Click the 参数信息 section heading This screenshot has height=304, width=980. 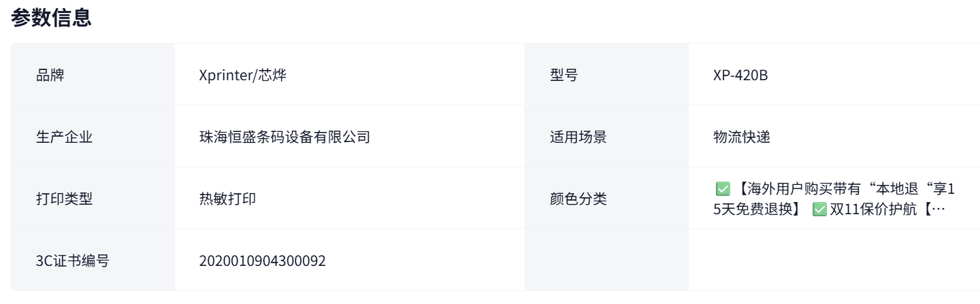pos(51,18)
